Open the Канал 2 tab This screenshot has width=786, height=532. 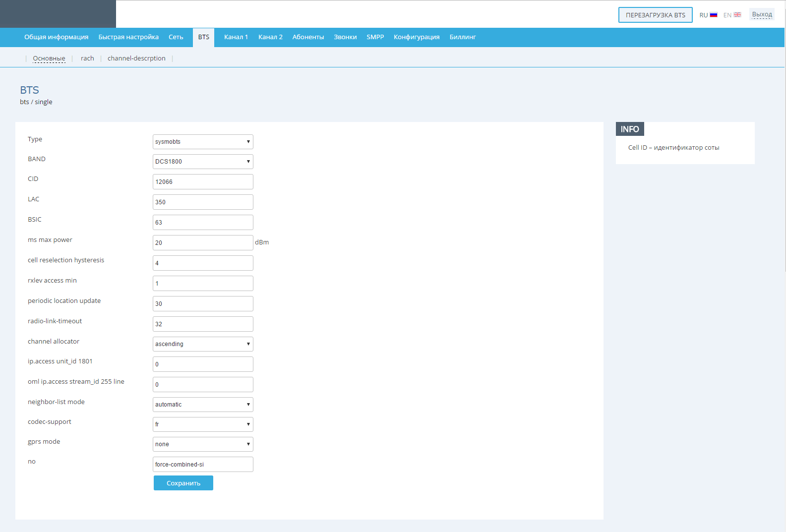click(270, 37)
